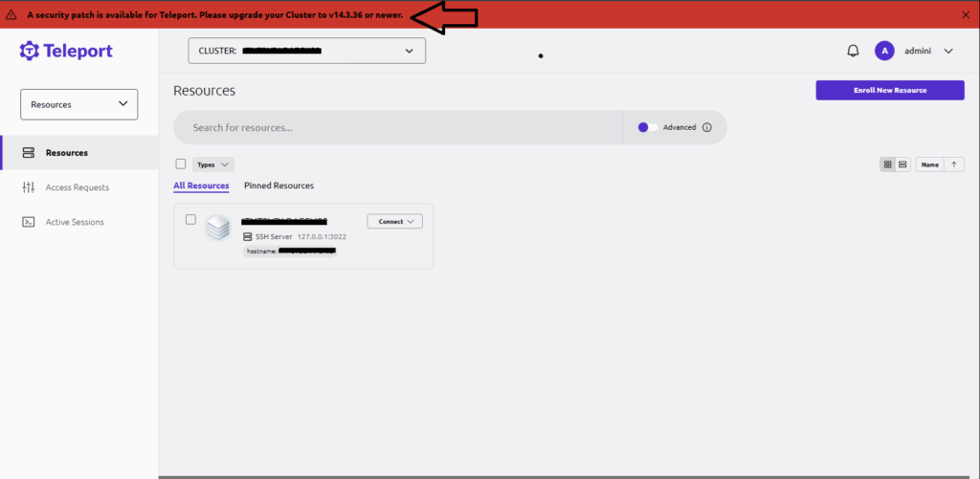Select the SSH server resource checkbox
980x479 pixels.
(x=190, y=220)
